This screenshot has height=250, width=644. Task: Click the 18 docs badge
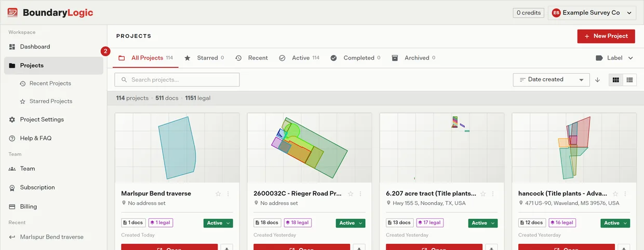click(267, 223)
